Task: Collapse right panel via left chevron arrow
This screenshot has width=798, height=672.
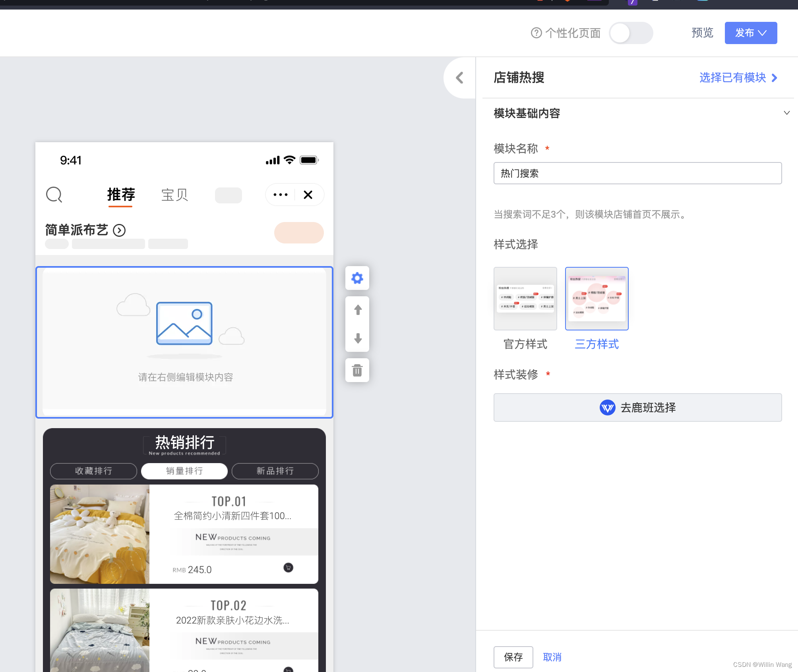Action: 459,78
